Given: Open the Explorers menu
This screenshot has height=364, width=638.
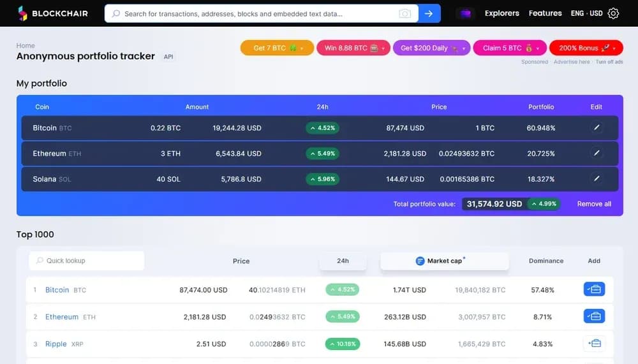Looking at the screenshot, I should click(x=501, y=13).
